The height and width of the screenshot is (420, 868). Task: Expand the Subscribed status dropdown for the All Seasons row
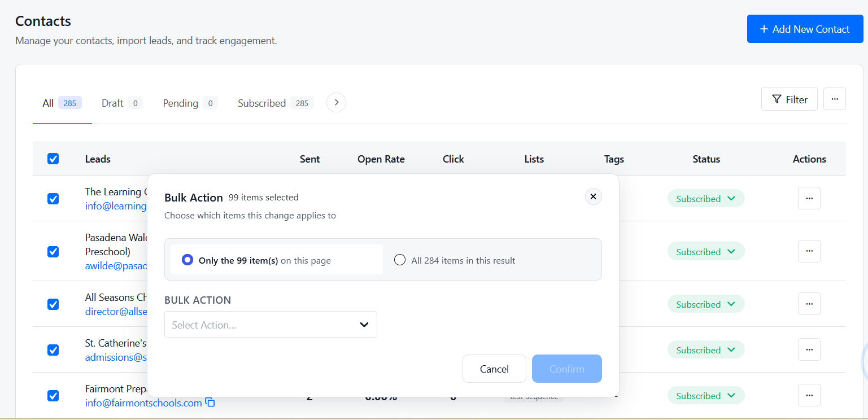[x=706, y=304]
